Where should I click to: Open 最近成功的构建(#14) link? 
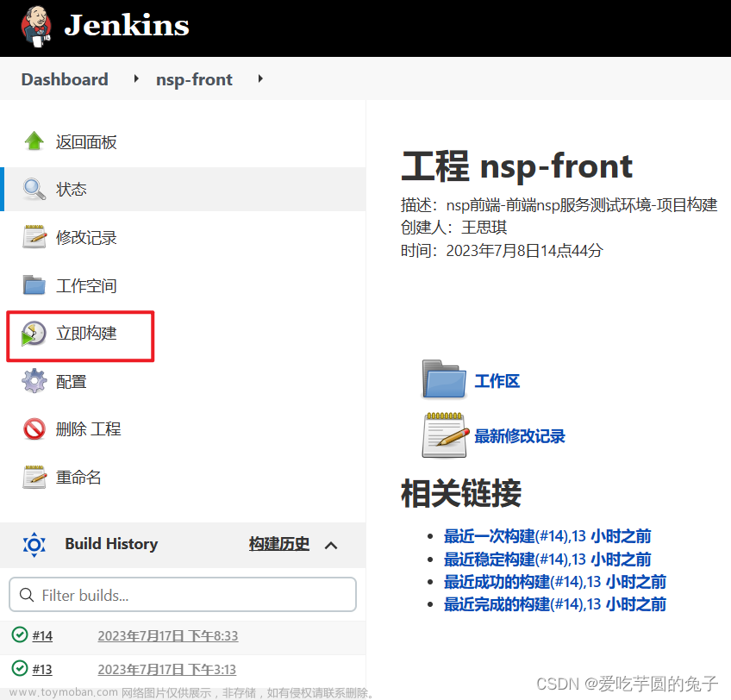555,582
